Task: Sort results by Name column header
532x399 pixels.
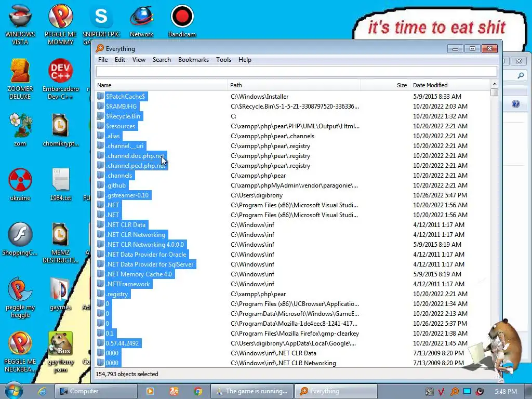Action: pyautogui.click(x=161, y=85)
